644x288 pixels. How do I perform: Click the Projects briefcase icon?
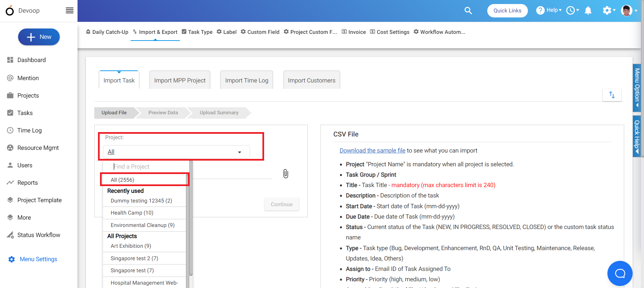(10, 96)
